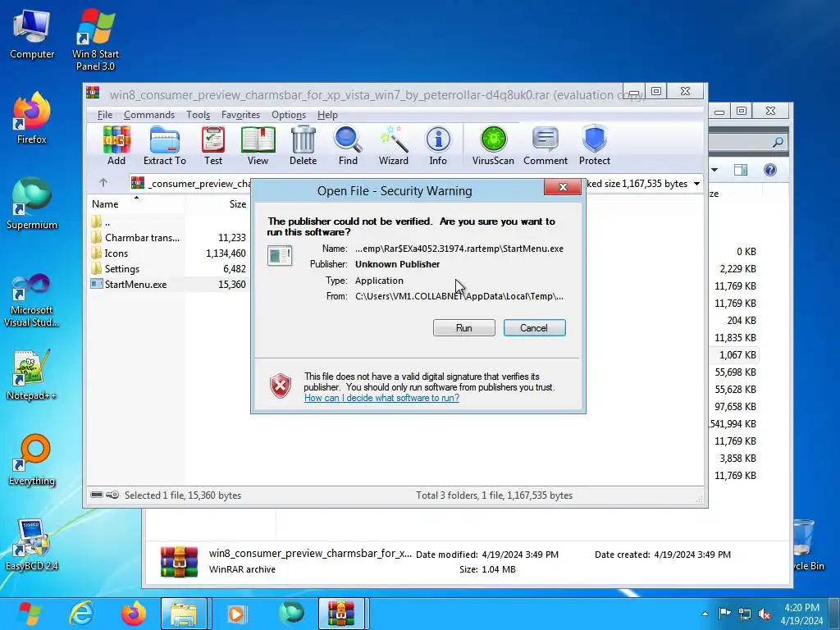Click Explorer search magnifier icon
This screenshot has width=840, height=630.
(778, 142)
